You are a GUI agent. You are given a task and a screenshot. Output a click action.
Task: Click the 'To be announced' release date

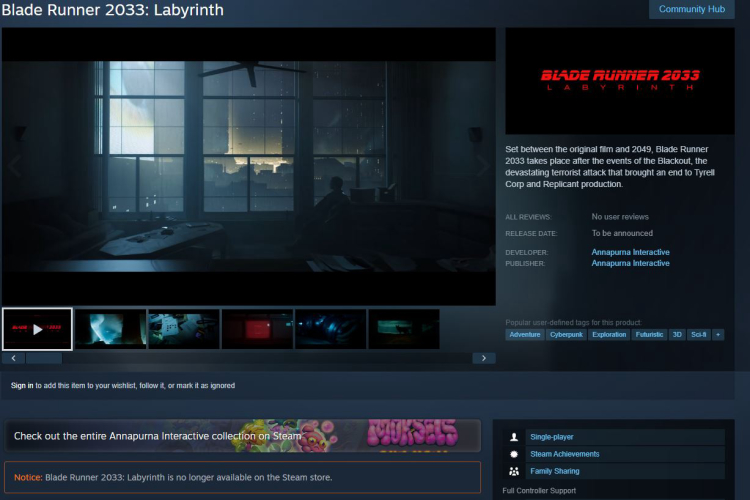pos(622,233)
